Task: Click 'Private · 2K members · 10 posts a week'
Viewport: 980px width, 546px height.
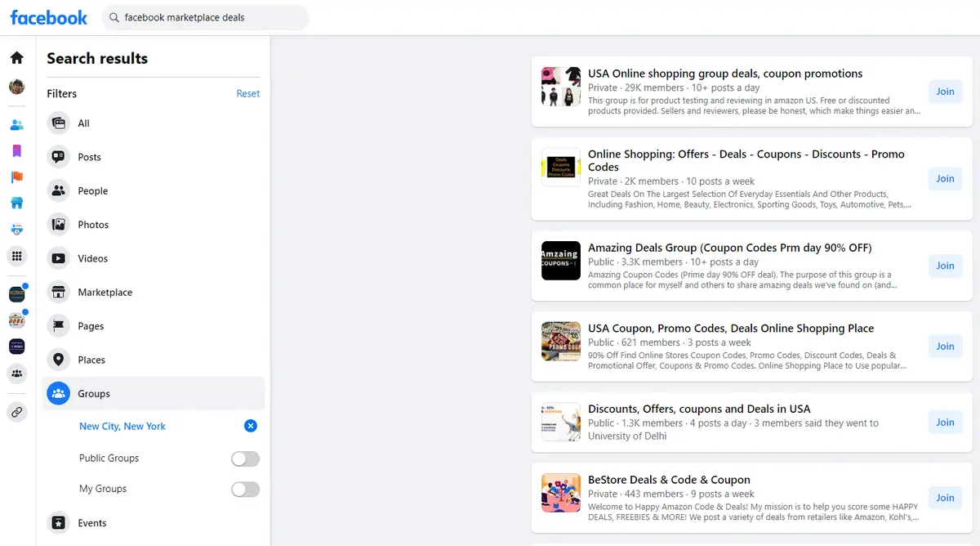Action: click(671, 181)
